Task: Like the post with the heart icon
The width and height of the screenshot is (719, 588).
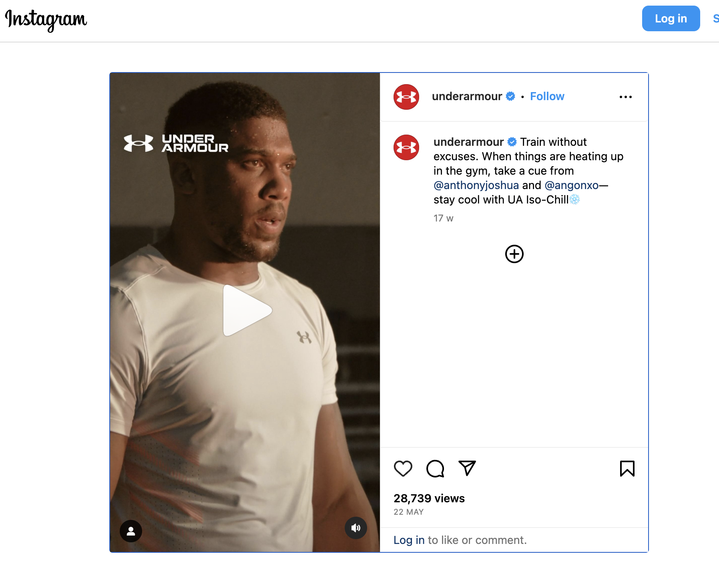Action: tap(403, 468)
